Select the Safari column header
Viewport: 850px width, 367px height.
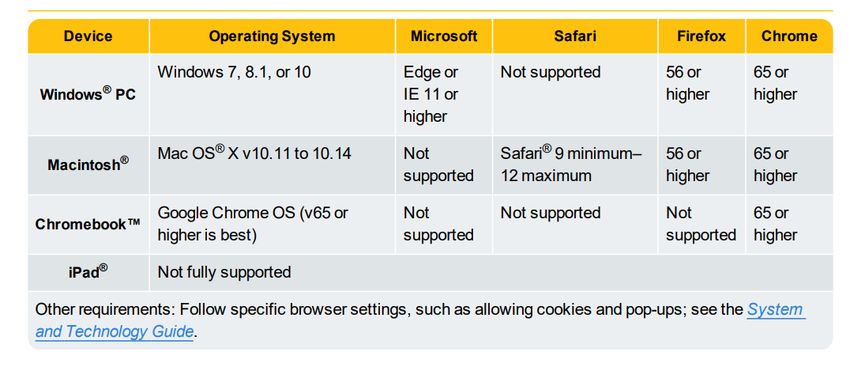[x=575, y=36]
